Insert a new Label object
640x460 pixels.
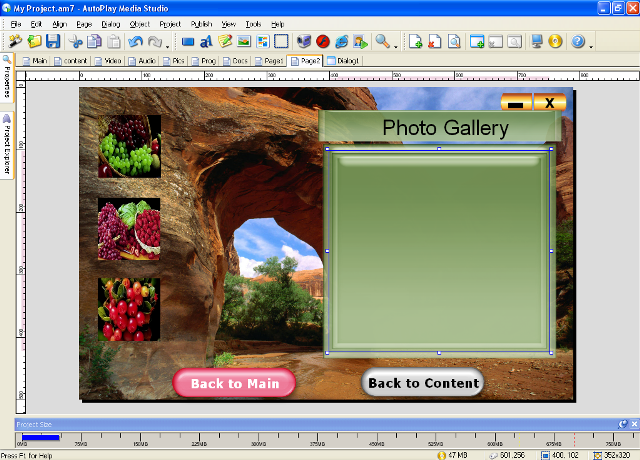206,42
